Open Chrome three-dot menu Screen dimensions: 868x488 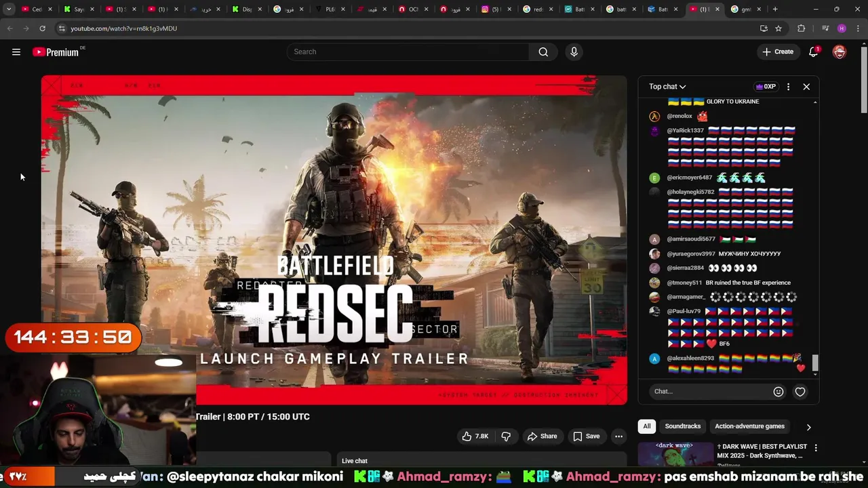858,28
